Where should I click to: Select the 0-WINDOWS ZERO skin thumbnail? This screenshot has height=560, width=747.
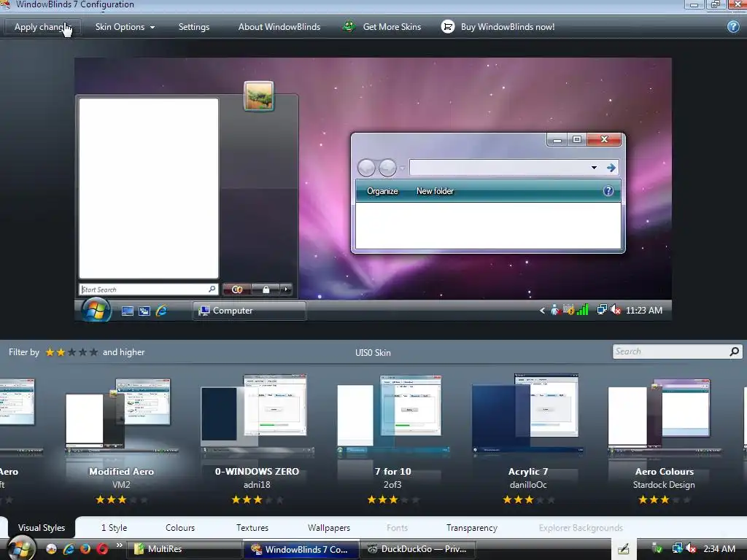[x=257, y=414]
